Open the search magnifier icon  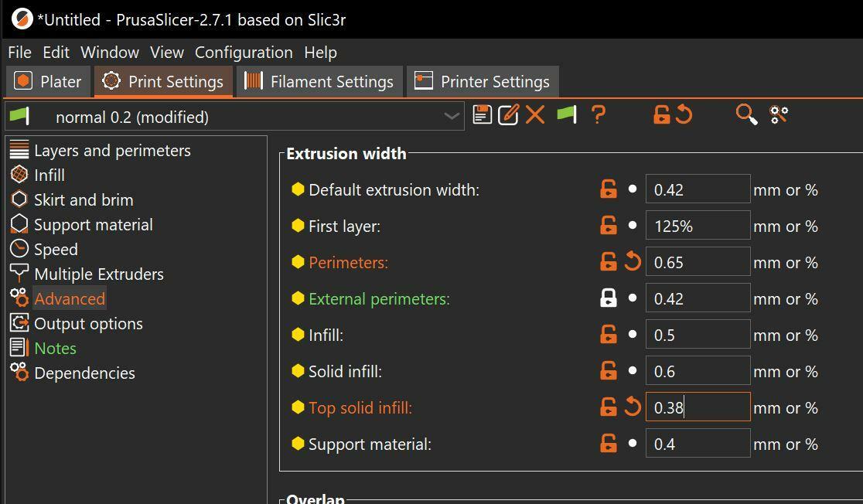[747, 115]
